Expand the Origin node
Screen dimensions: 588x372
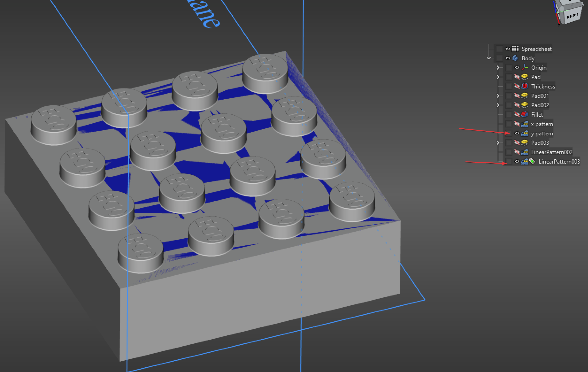[498, 68]
